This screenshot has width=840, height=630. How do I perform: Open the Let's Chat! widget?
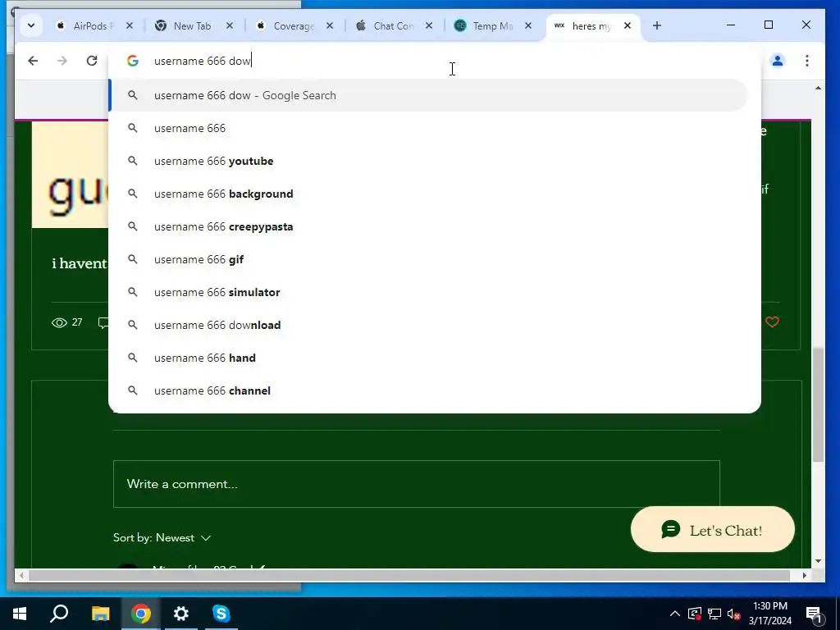click(713, 529)
